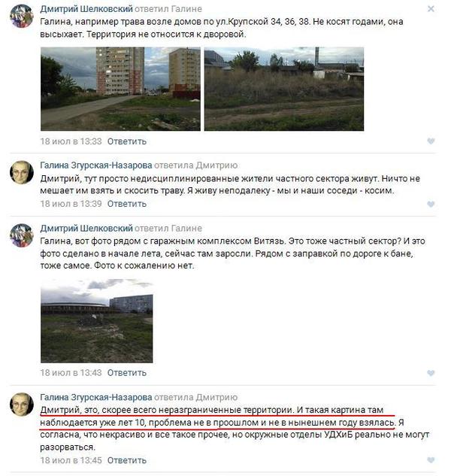Screen dimensions: 451x476
Task: Click the 18 июл в 13:43 timestamp
Action: pyautogui.click(x=71, y=373)
